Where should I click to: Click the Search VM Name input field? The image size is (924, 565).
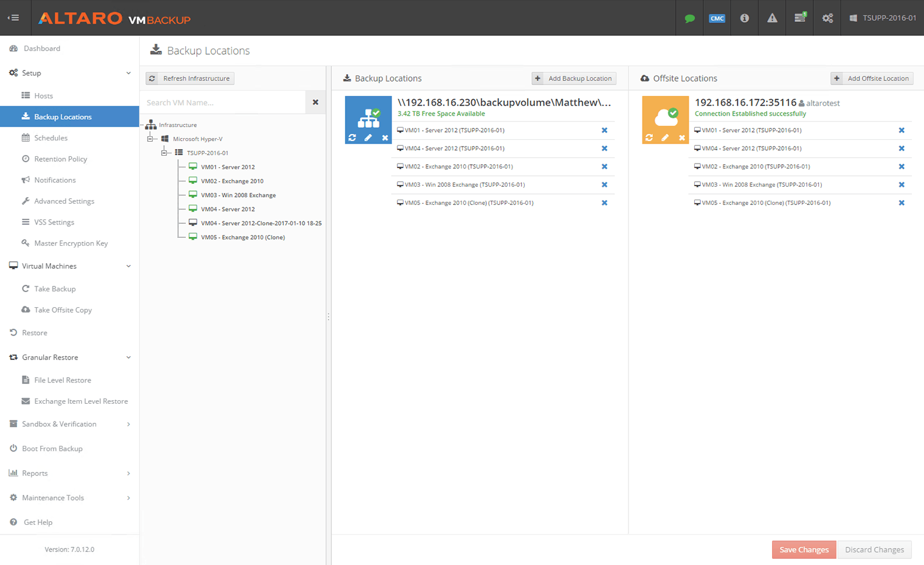click(x=222, y=102)
